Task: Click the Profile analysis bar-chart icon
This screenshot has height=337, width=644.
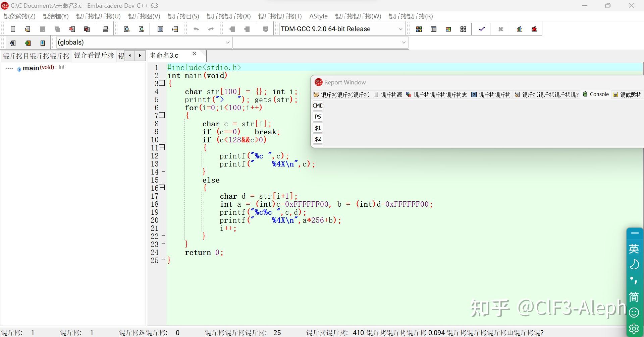Action: [520, 29]
